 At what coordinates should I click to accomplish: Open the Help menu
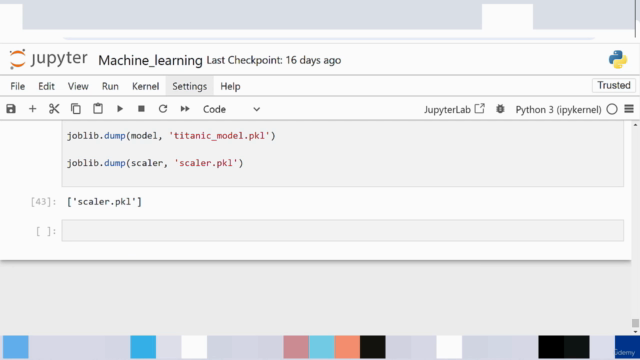[x=230, y=87]
